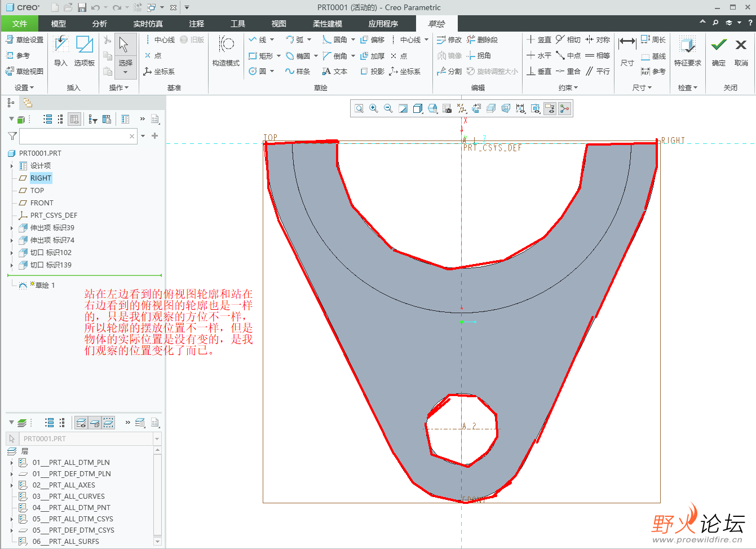Image resolution: width=756 pixels, height=549 pixels.
Task: Click the add filter plus button
Action: coord(154,136)
